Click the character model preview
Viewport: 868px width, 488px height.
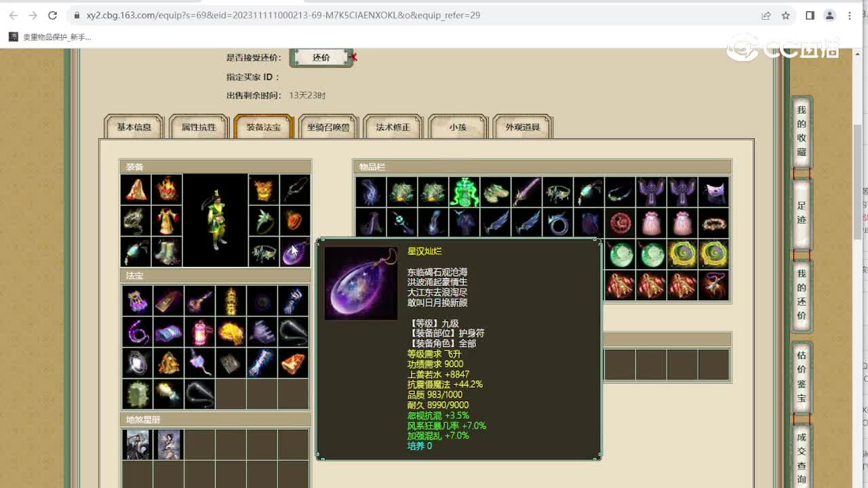216,221
